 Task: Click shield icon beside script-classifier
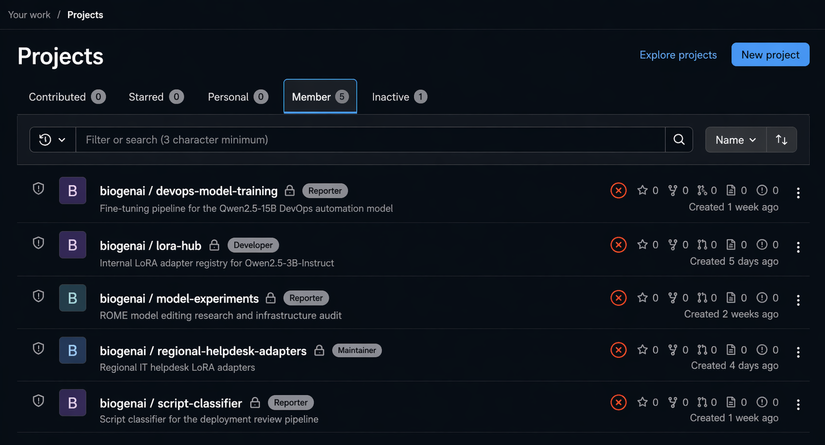coord(38,401)
